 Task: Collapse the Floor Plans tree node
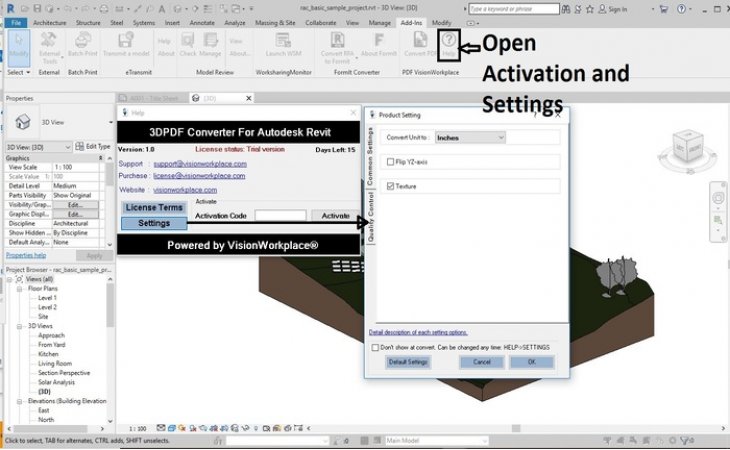(x=20, y=289)
